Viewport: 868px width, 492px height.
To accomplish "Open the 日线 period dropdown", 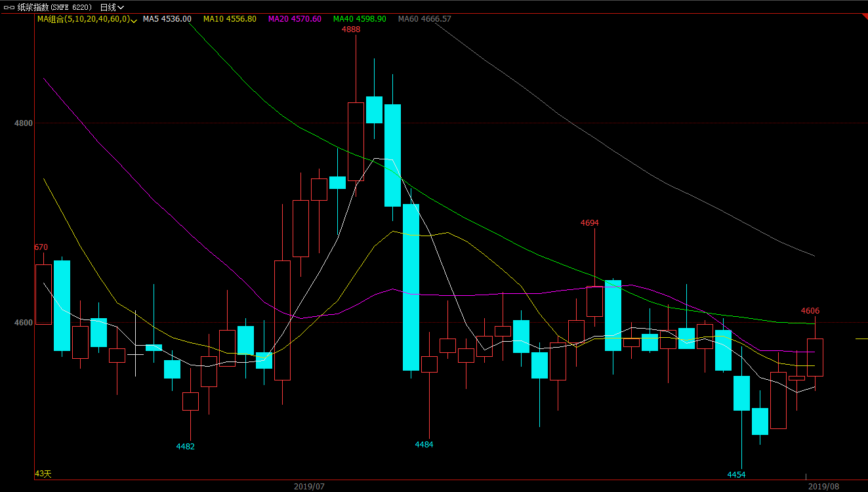I will 112,7.
